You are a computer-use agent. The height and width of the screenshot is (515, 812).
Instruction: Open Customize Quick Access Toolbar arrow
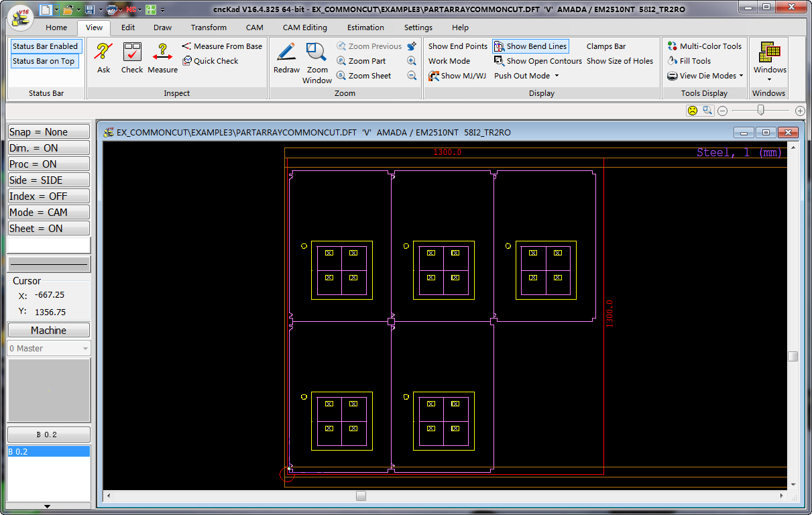pos(163,10)
